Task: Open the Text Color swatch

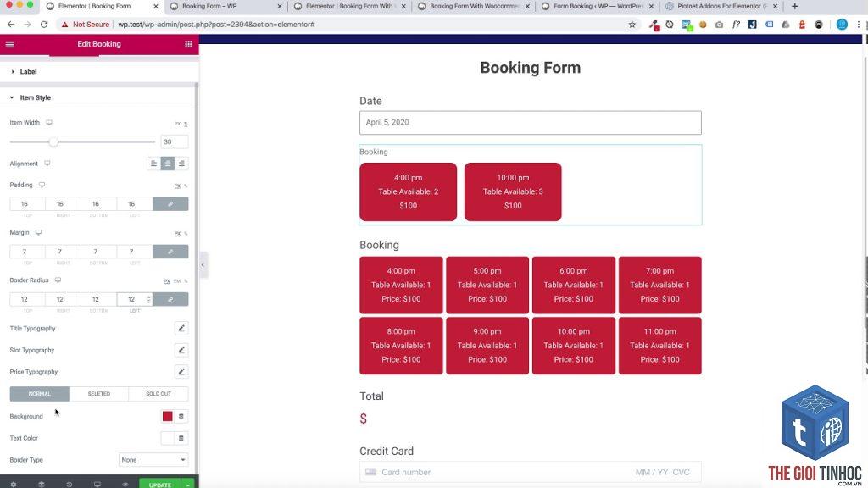Action: (x=167, y=438)
